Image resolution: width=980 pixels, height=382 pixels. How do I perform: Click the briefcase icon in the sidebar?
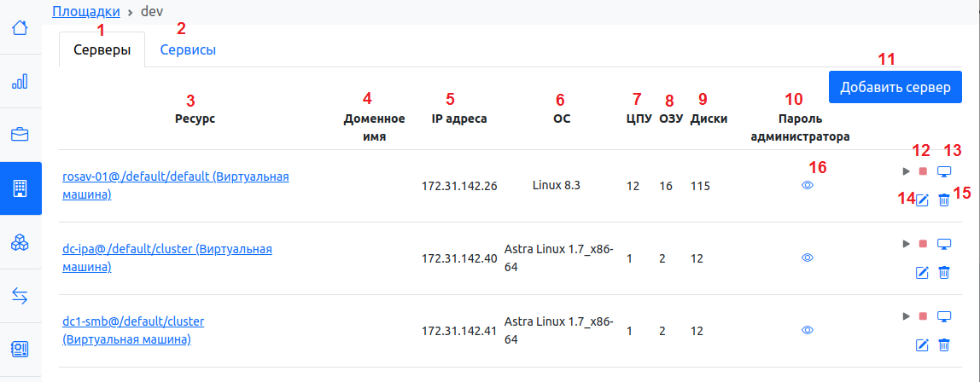[20, 135]
